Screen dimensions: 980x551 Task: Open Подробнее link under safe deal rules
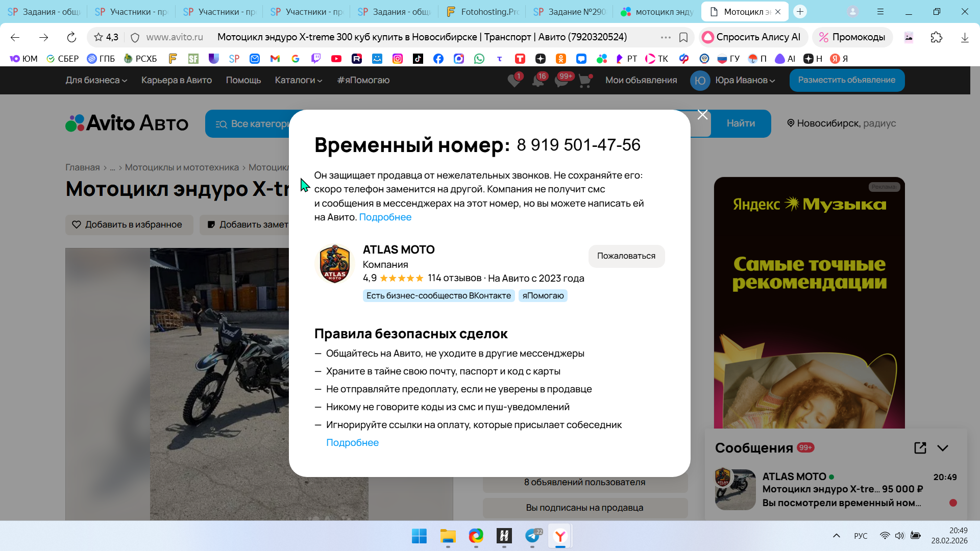(x=352, y=443)
